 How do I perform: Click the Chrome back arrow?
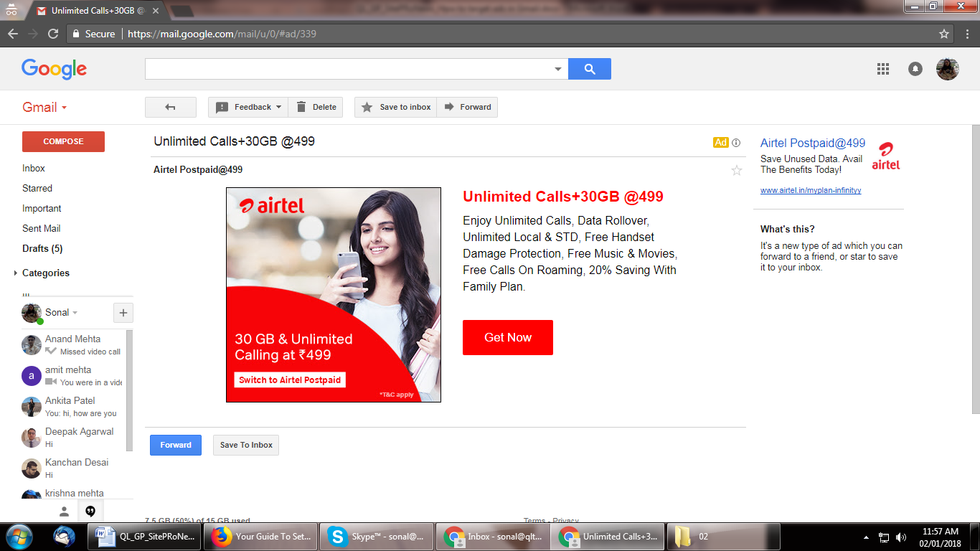pyautogui.click(x=12, y=34)
